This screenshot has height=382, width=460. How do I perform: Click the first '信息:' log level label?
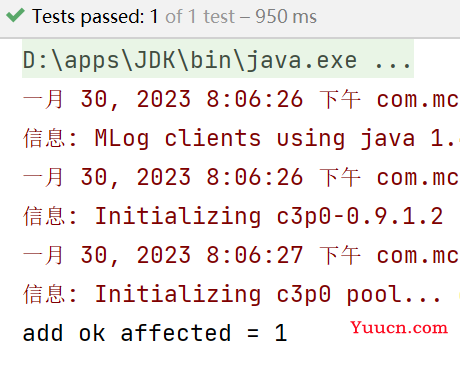point(50,138)
